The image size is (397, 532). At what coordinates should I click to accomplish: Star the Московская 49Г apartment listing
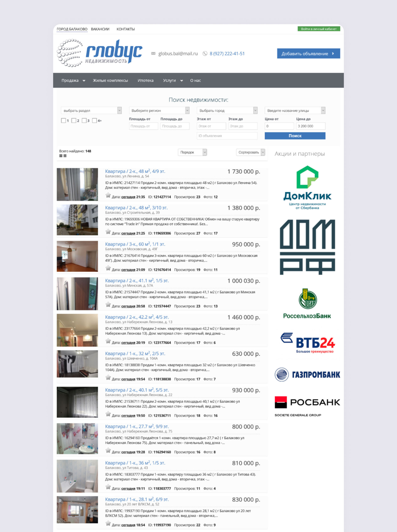click(x=108, y=268)
